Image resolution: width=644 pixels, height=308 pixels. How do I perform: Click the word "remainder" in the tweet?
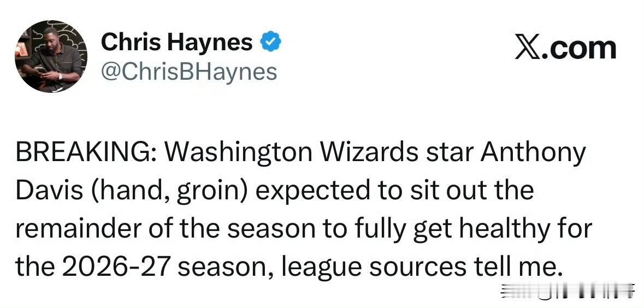74,229
